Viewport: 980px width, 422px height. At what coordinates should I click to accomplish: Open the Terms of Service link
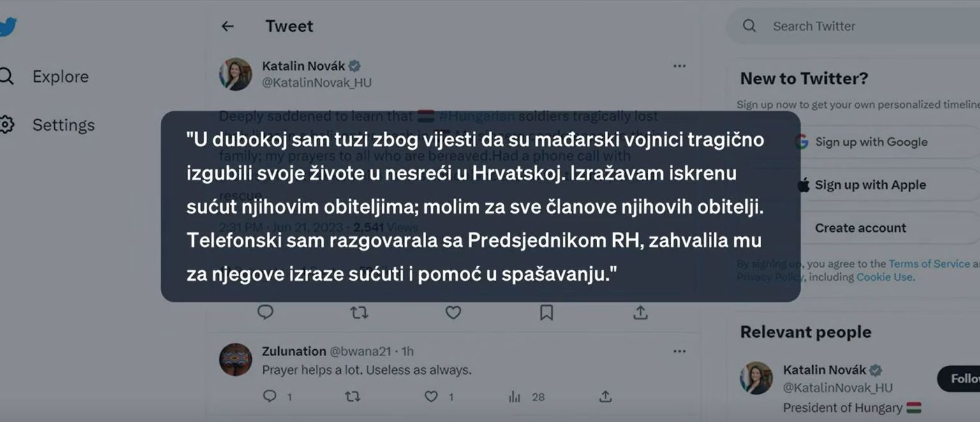click(x=929, y=264)
